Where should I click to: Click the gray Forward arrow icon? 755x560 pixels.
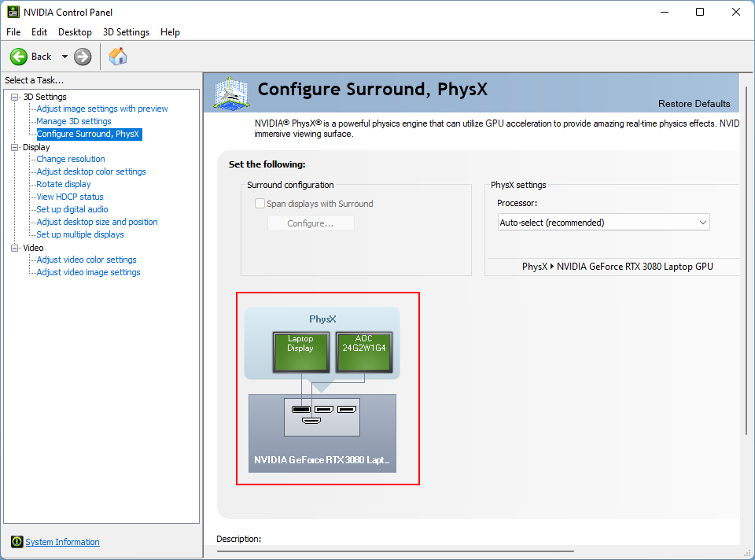click(x=83, y=57)
